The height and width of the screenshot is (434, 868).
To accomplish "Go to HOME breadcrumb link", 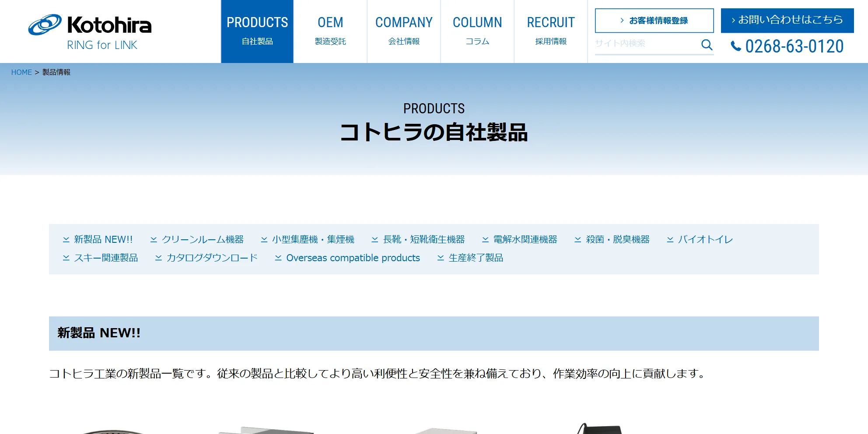I will pos(21,72).
